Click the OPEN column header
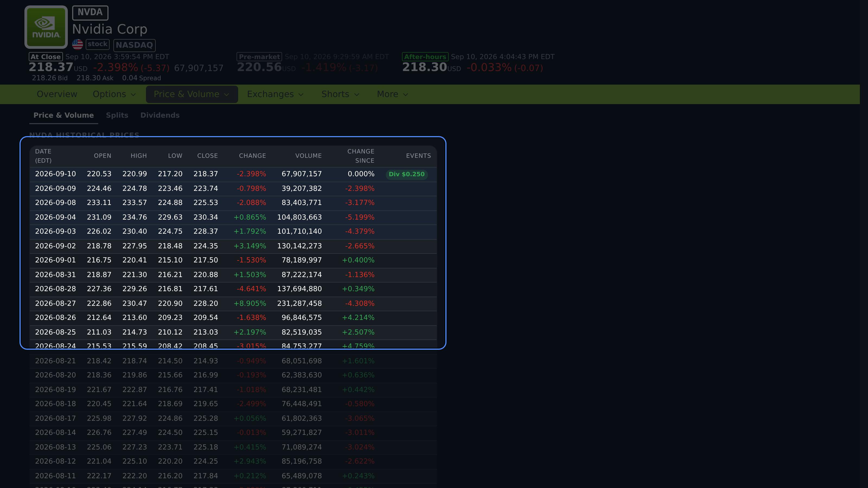Viewport: 868px width, 488px height. click(103, 156)
